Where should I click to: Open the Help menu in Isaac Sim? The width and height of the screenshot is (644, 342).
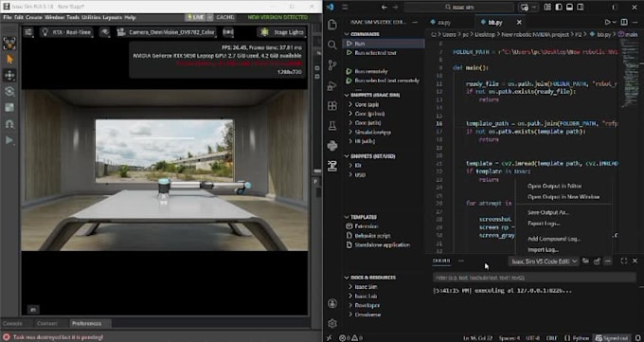click(x=130, y=17)
